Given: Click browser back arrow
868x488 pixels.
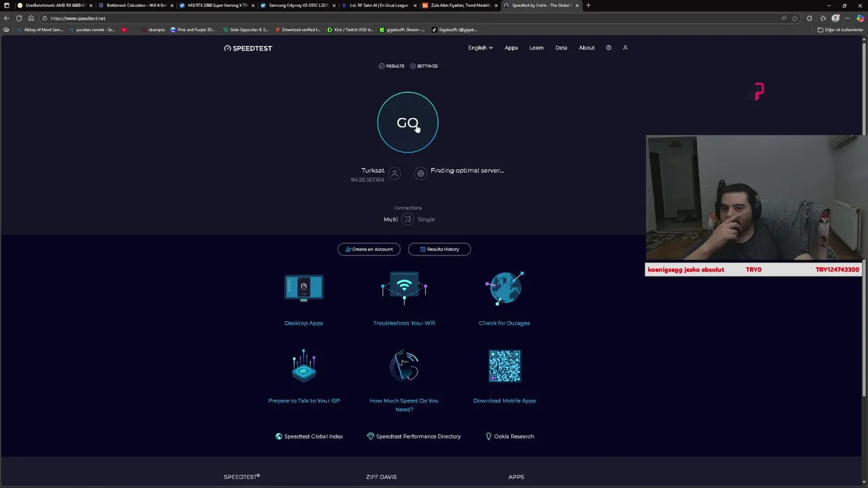Looking at the screenshot, I should (x=7, y=18).
